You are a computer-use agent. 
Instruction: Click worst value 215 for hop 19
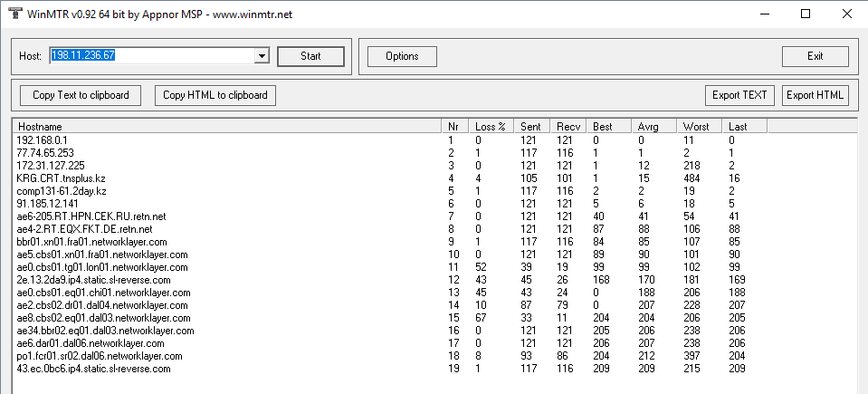click(694, 369)
